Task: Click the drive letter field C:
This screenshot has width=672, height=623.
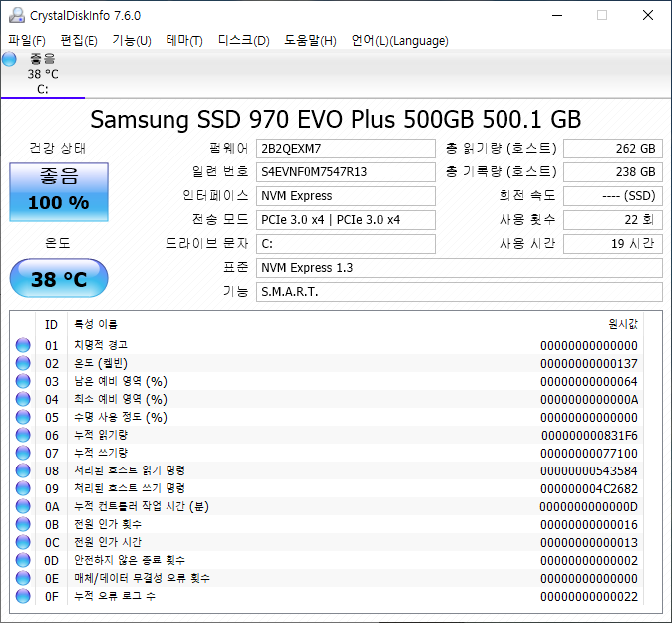Action: (x=346, y=244)
